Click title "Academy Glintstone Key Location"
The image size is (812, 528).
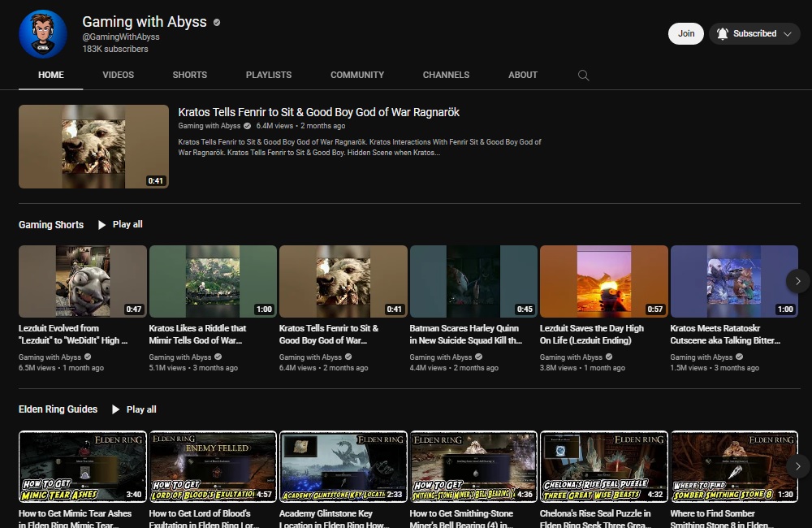point(334,518)
